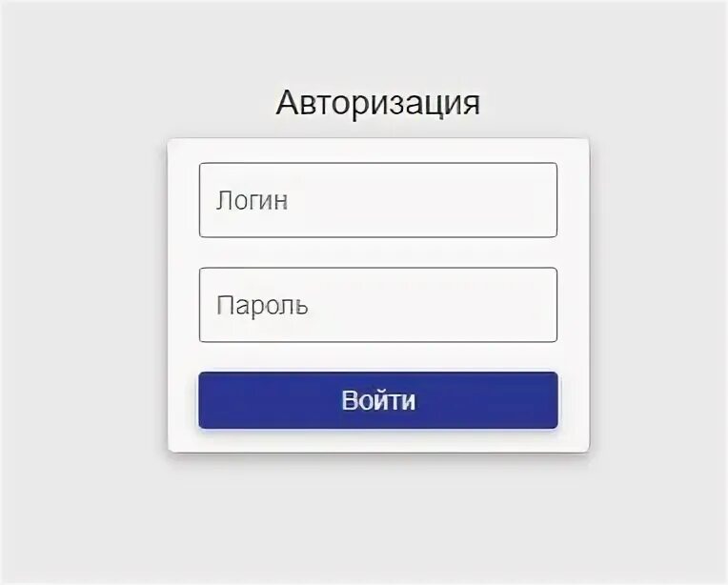Click the Войти label on blue button
This screenshot has width=728, height=585.
pyautogui.click(x=378, y=400)
